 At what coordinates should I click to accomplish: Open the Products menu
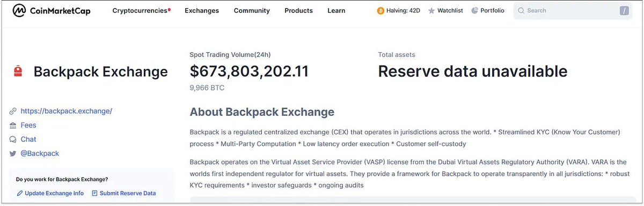tap(298, 11)
